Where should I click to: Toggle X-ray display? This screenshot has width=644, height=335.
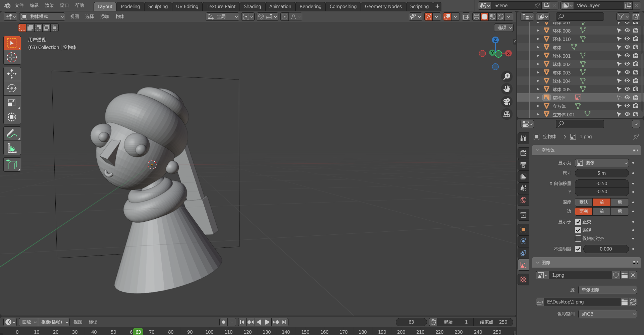466,17
